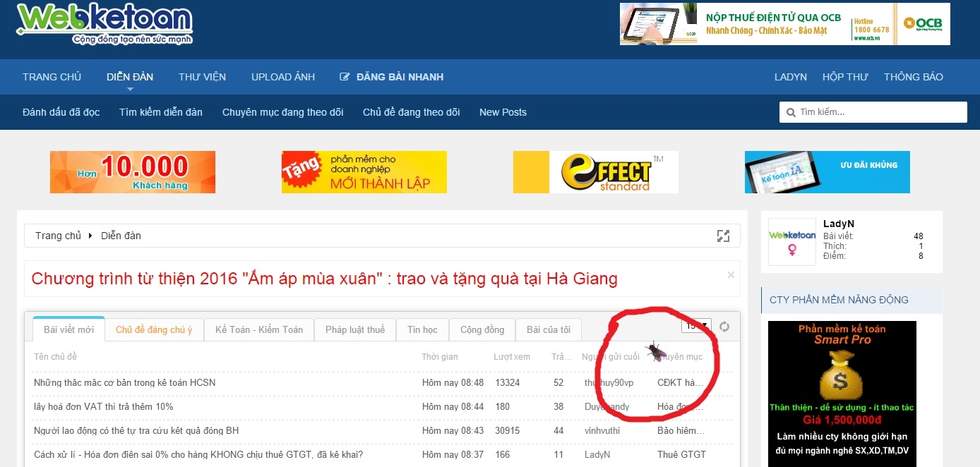Image resolution: width=980 pixels, height=467 pixels.
Task: Click the Thư viện menu item
Action: [x=202, y=77]
